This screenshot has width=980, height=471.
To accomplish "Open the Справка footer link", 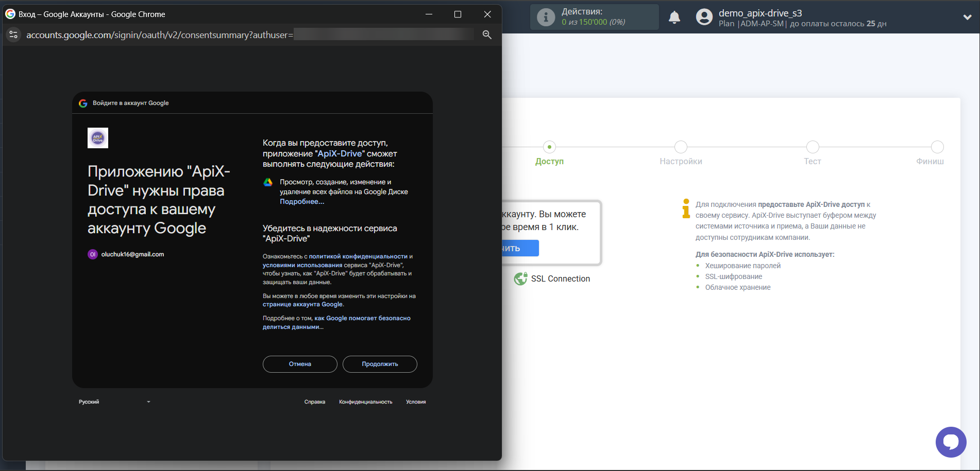I will pos(314,402).
